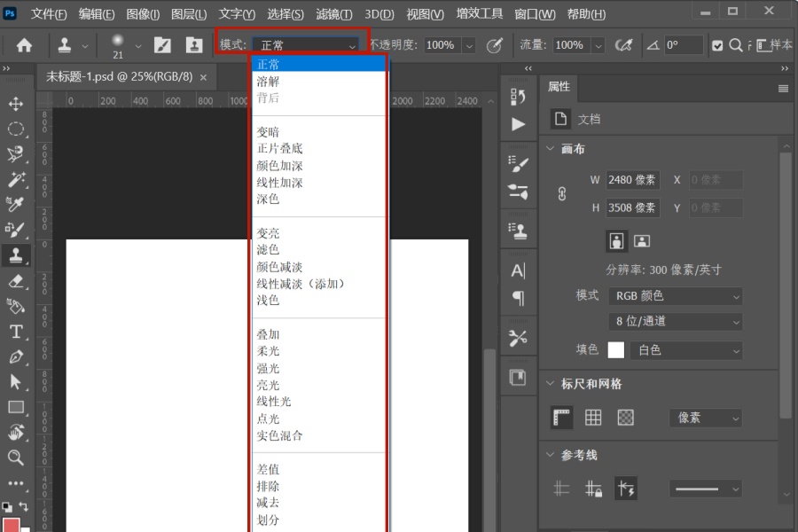Screen dimensions: 798x532
Task: Select the Eraser tool
Action: [x=16, y=281]
